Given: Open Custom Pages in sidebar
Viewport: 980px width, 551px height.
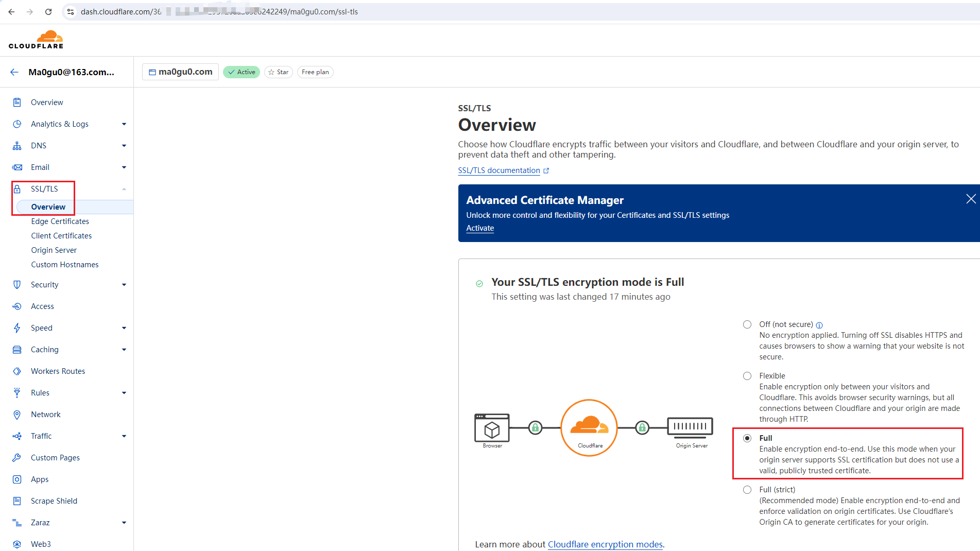Looking at the screenshot, I should tap(55, 458).
